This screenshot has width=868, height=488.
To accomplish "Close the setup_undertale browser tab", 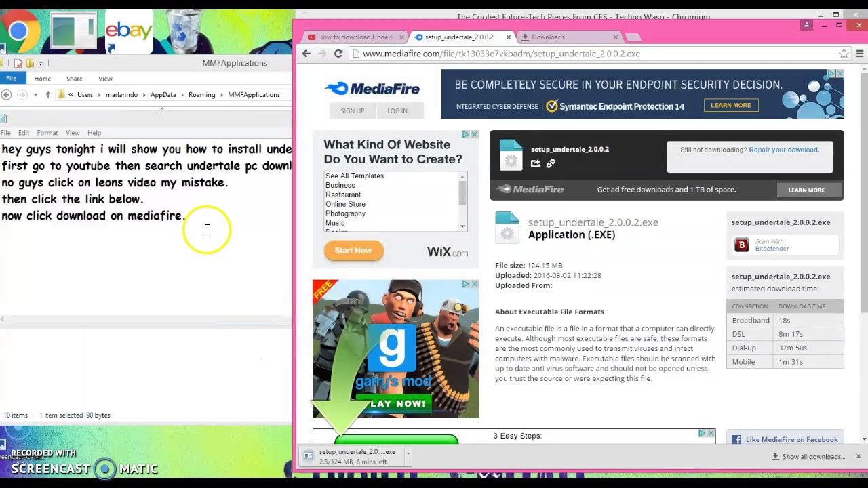I will [x=507, y=37].
